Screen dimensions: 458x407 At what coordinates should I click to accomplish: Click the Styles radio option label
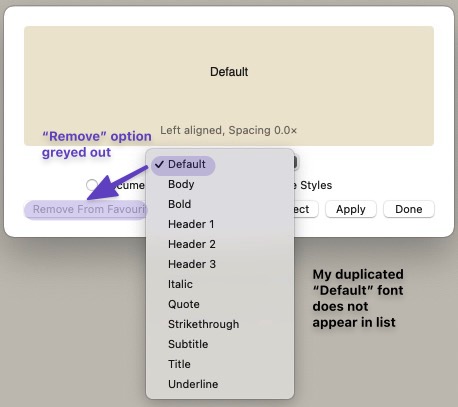click(316, 185)
